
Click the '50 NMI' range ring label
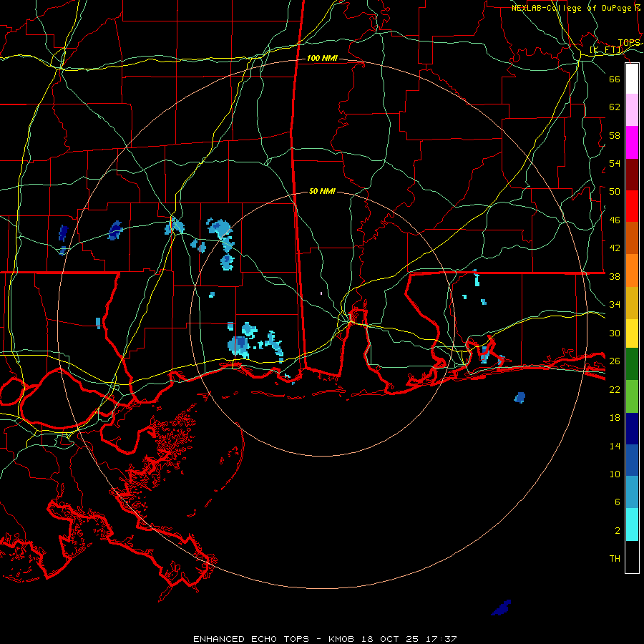pyautogui.click(x=322, y=191)
